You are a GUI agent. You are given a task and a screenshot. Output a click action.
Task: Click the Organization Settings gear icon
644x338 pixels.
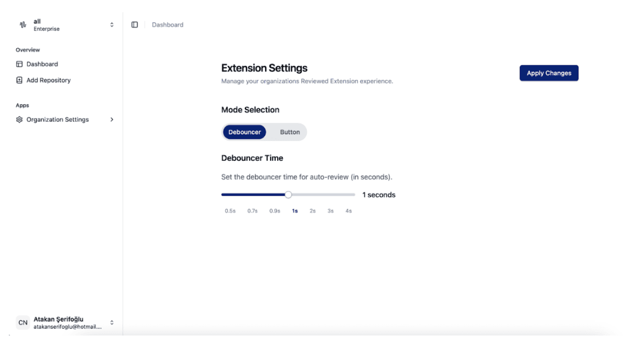[19, 120]
